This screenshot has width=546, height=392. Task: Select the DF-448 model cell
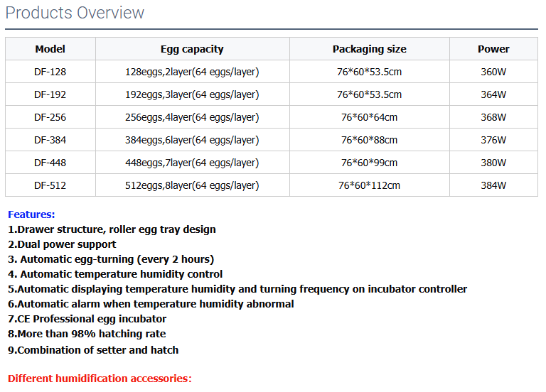coord(50,163)
